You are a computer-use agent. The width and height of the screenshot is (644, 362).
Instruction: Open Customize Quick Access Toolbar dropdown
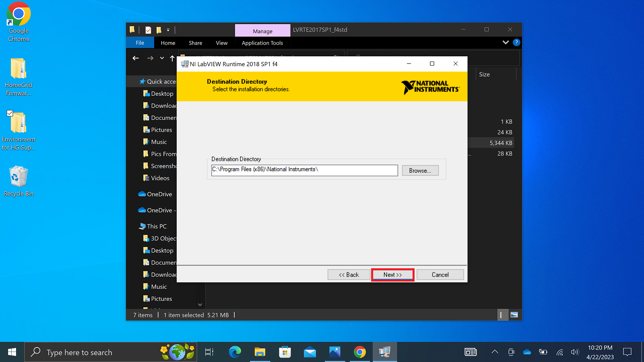click(x=168, y=30)
